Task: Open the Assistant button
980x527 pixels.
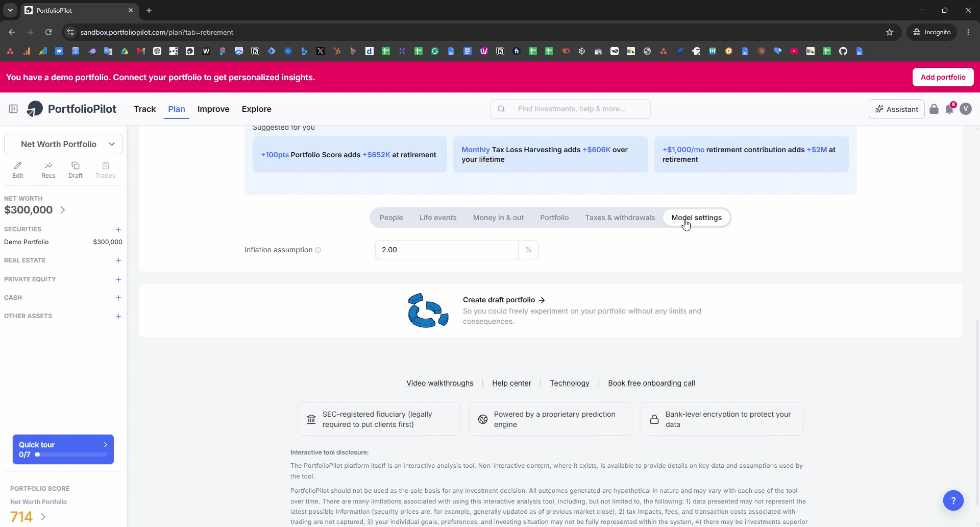Action: tap(897, 109)
